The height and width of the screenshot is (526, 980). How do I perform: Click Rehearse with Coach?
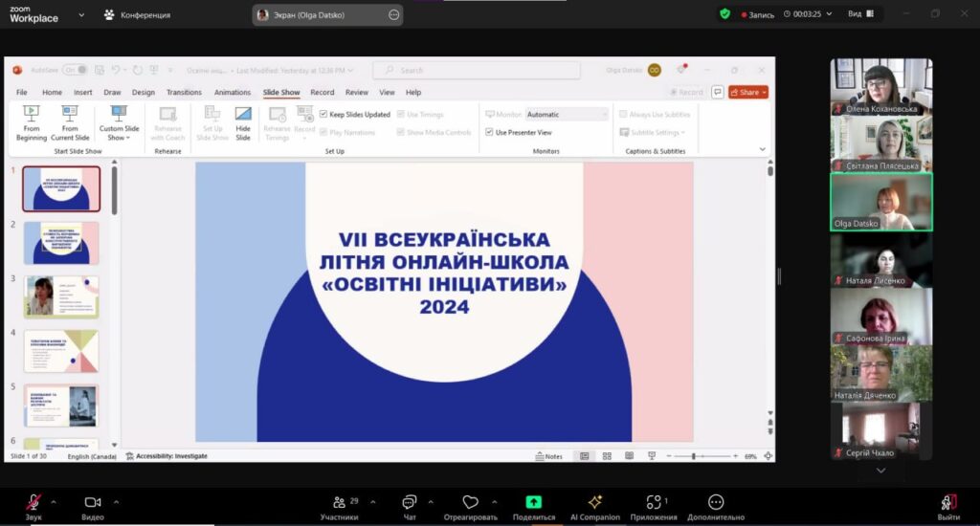[x=167, y=123]
